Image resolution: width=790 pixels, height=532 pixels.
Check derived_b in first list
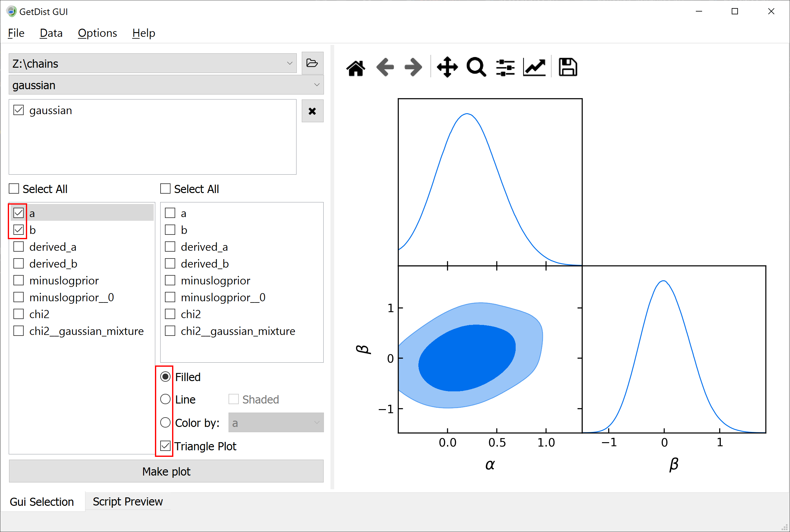[x=19, y=264]
